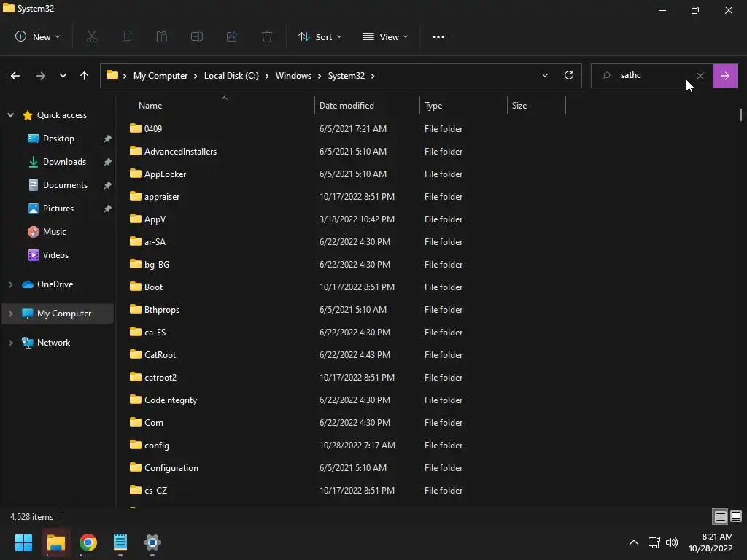This screenshot has width=747, height=560.
Task: Expand the address bar history dropdown
Action: tap(544, 75)
